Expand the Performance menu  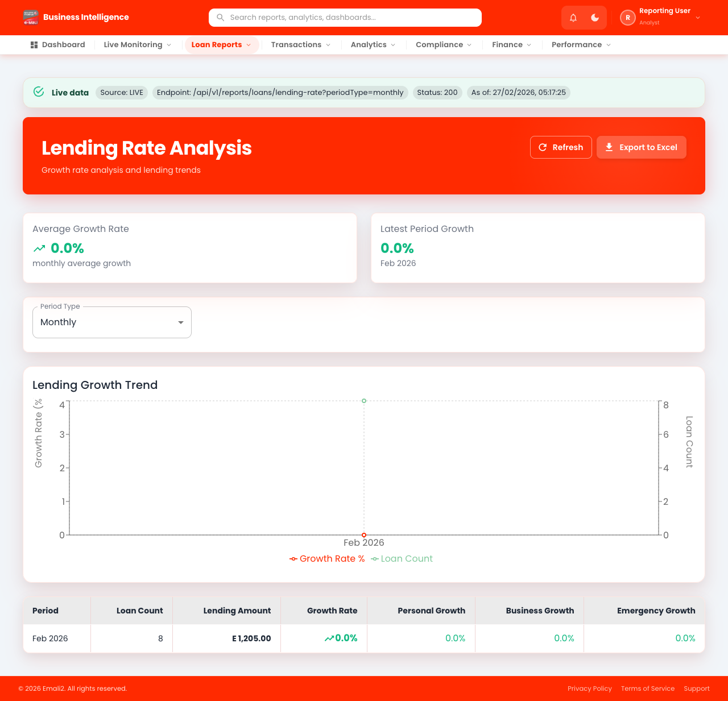[x=581, y=45]
